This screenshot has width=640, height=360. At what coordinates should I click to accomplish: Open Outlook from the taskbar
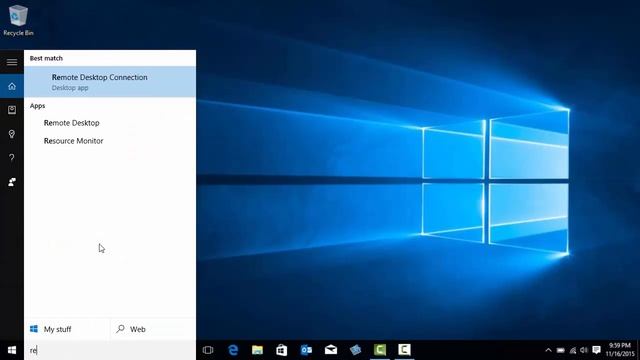[x=307, y=350]
